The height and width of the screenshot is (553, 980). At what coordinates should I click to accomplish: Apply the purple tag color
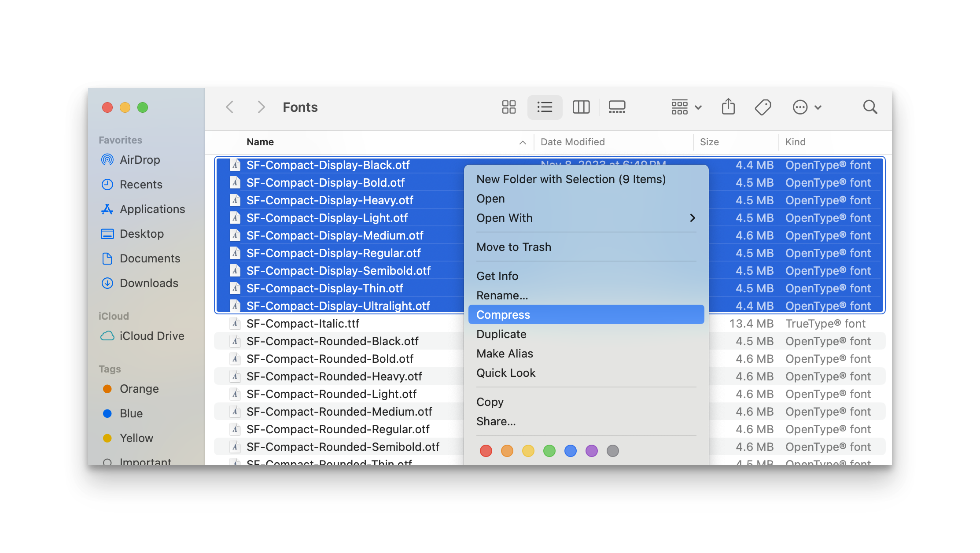point(591,451)
